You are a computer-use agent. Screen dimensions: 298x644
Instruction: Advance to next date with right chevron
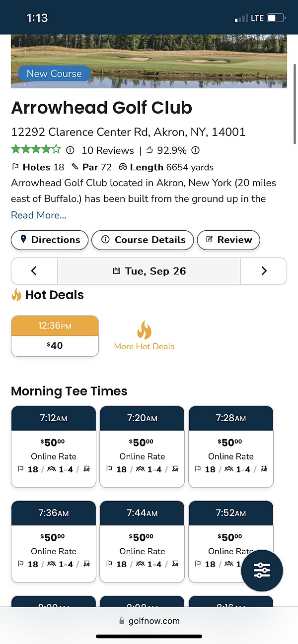264,271
